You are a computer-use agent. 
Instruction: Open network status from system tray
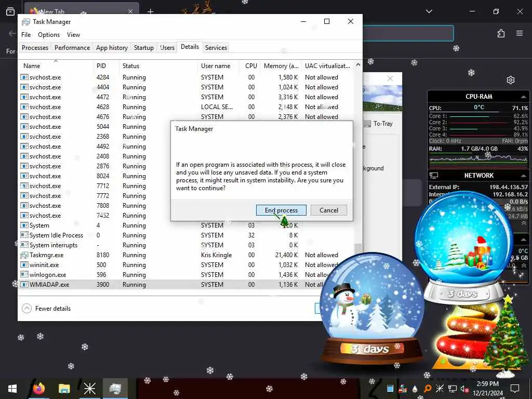click(x=452, y=389)
